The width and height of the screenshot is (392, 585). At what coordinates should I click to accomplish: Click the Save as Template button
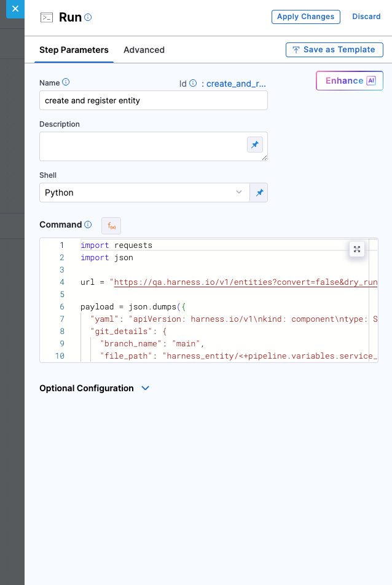tap(334, 50)
